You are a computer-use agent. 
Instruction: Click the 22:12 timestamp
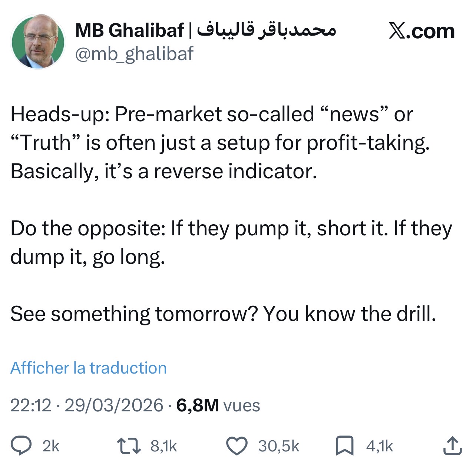click(30, 405)
